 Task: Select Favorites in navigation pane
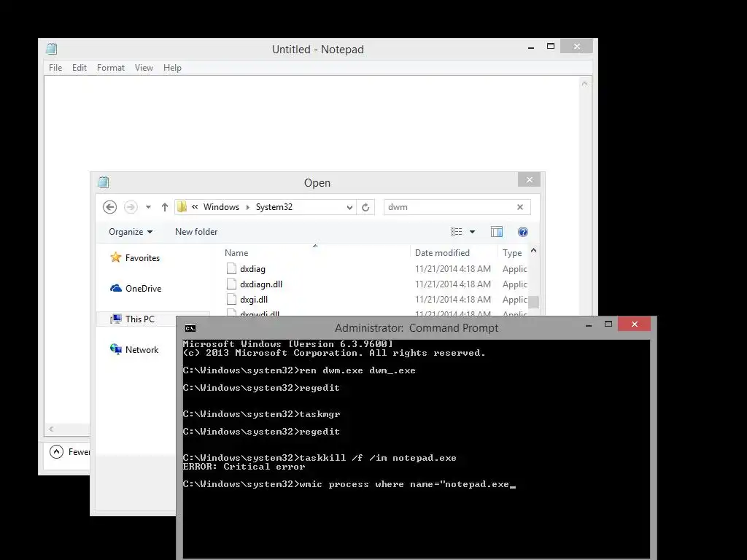tap(142, 257)
